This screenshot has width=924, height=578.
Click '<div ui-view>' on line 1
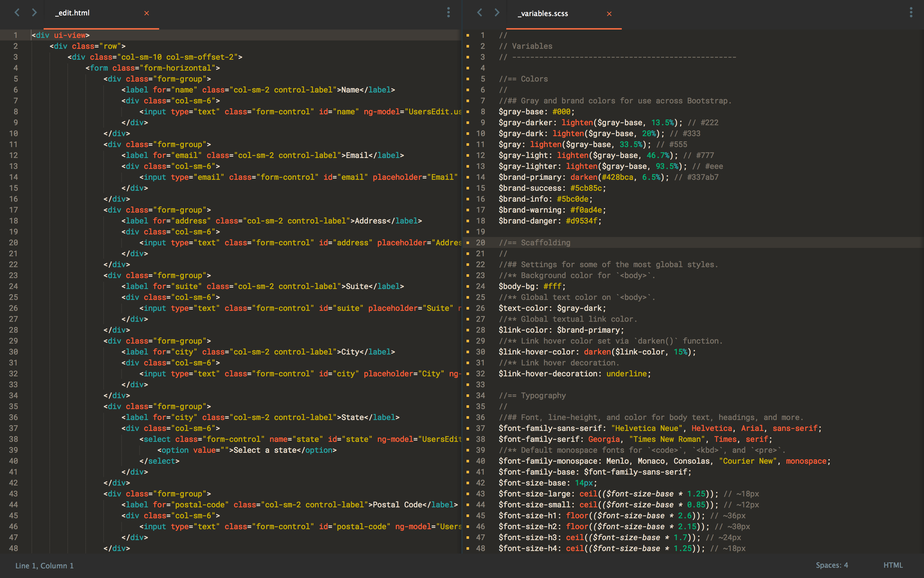click(60, 35)
